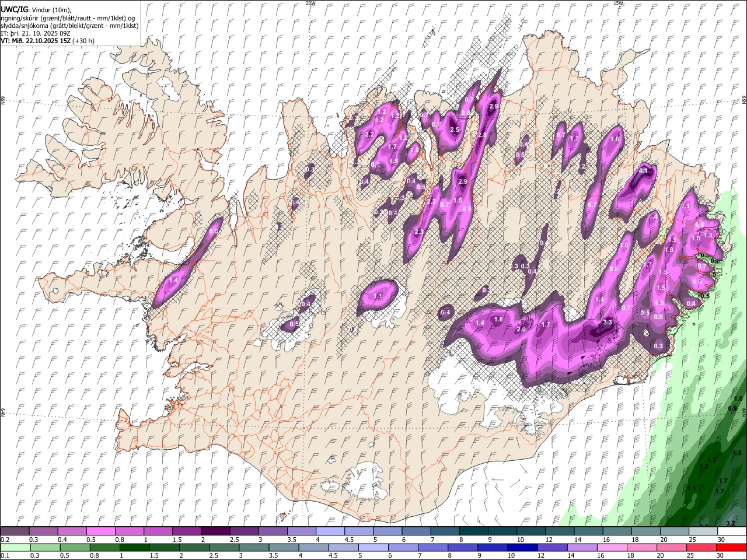Click the '3.2' rain value offshore
Screen dimensions: 747x560
(x=731, y=523)
